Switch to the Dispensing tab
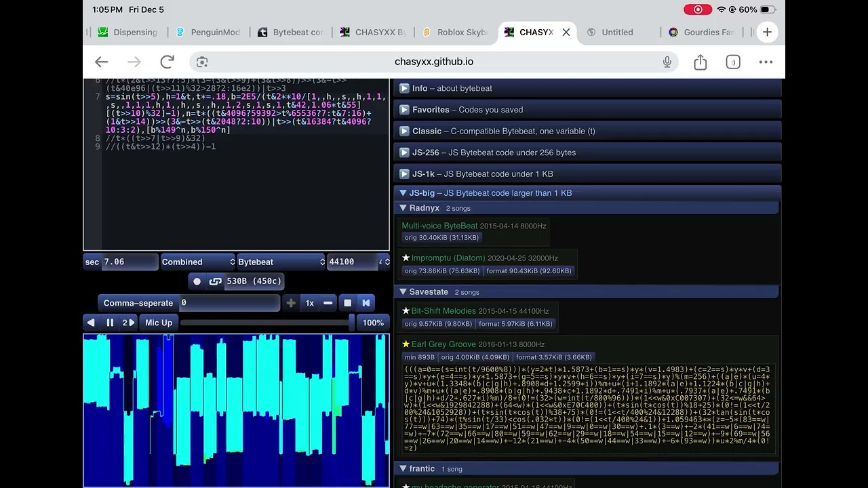 (127, 32)
